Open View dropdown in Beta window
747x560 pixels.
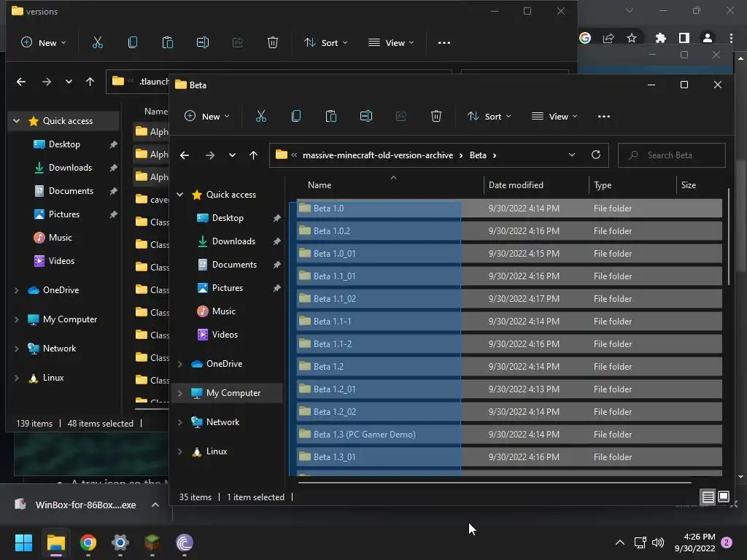click(x=554, y=116)
